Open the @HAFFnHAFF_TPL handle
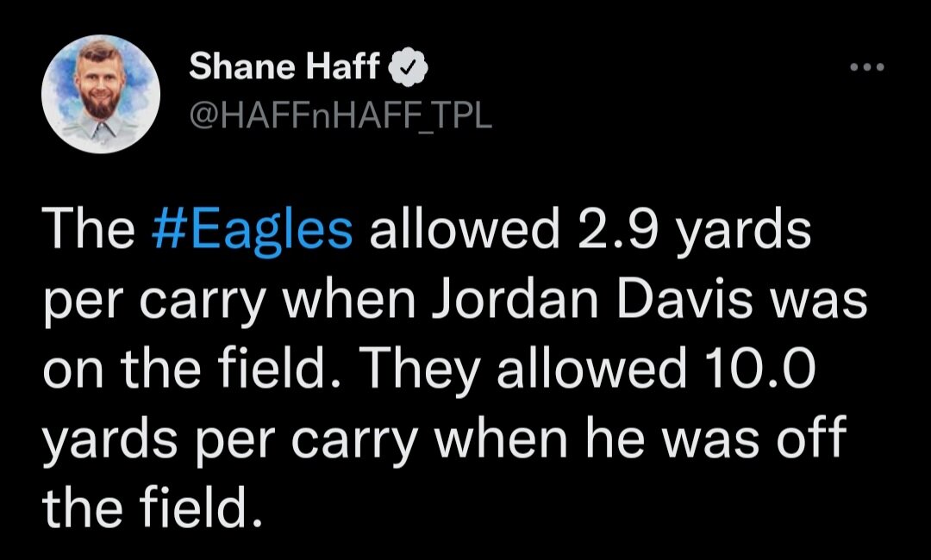The height and width of the screenshot is (560, 931). [340, 115]
